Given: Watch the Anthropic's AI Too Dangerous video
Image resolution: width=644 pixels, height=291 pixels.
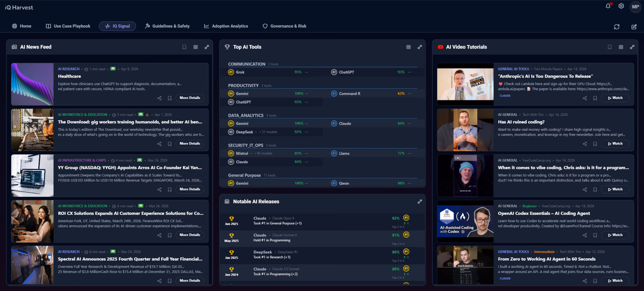Looking at the screenshot, I should (615, 98).
